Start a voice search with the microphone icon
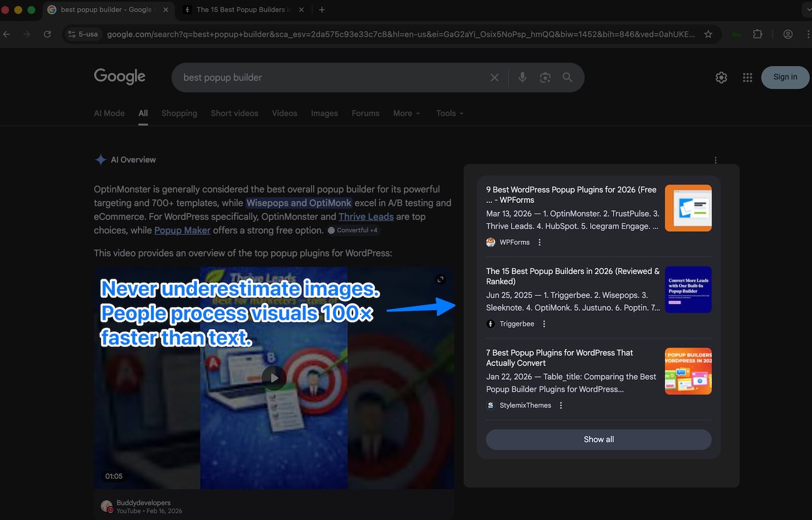The height and width of the screenshot is (520, 812). pyautogui.click(x=522, y=77)
